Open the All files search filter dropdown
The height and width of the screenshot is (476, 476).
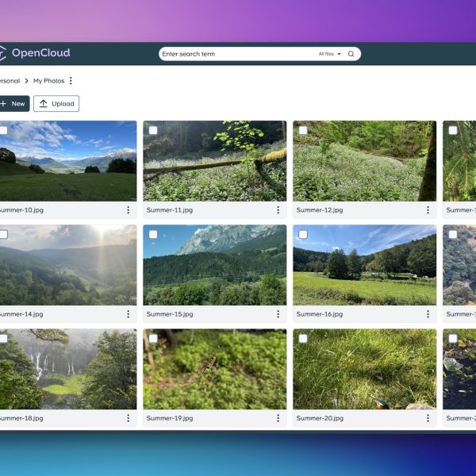click(x=329, y=54)
